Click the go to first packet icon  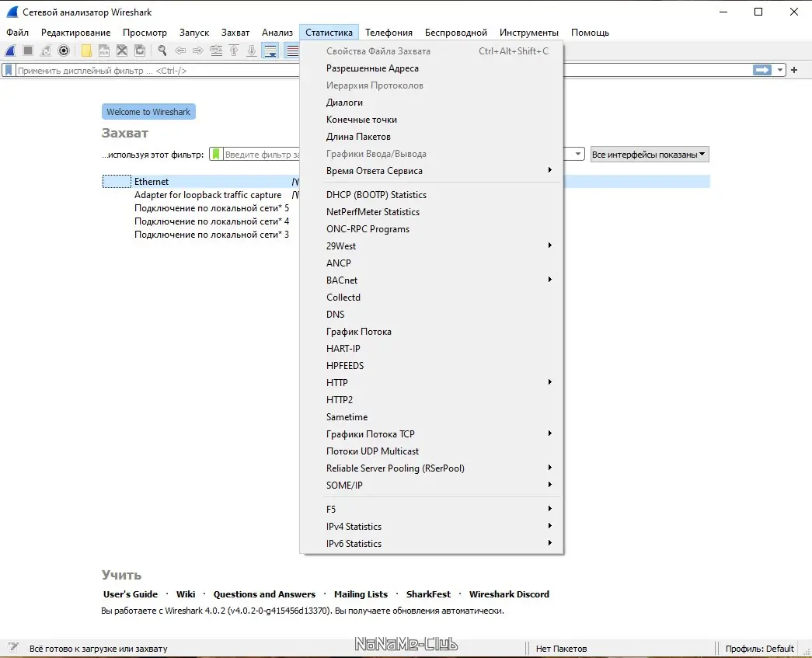tap(234, 50)
